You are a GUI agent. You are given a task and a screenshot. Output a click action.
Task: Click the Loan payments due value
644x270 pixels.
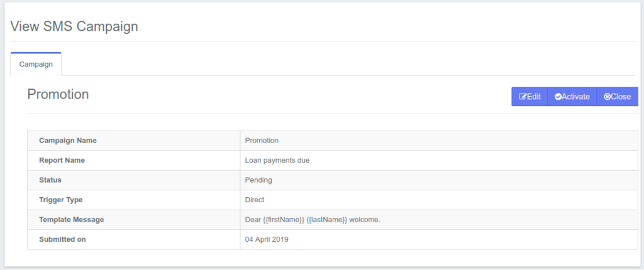(277, 160)
